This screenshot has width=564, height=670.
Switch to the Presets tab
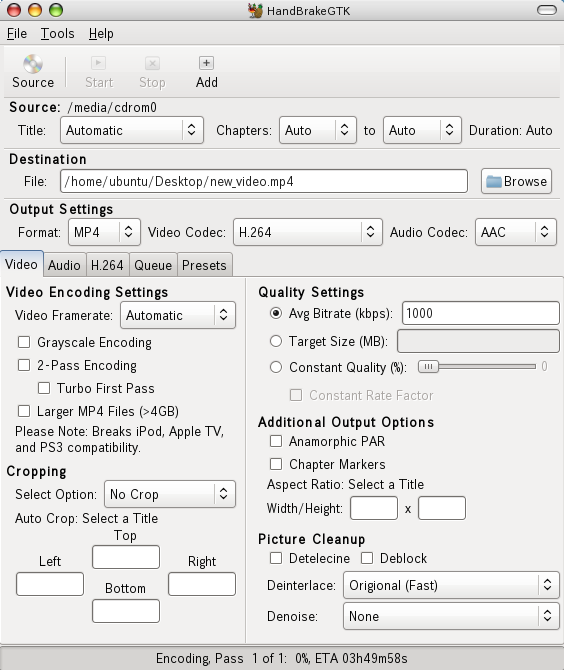pos(204,265)
